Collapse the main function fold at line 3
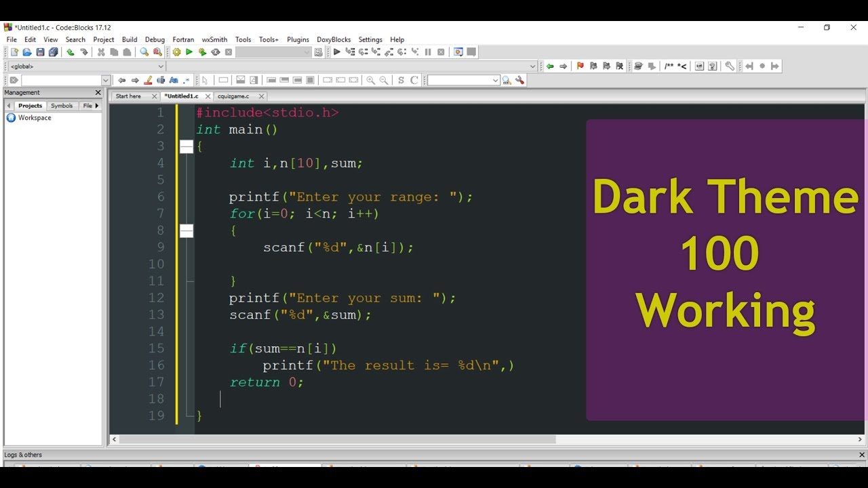The width and height of the screenshot is (868, 488). point(186,146)
